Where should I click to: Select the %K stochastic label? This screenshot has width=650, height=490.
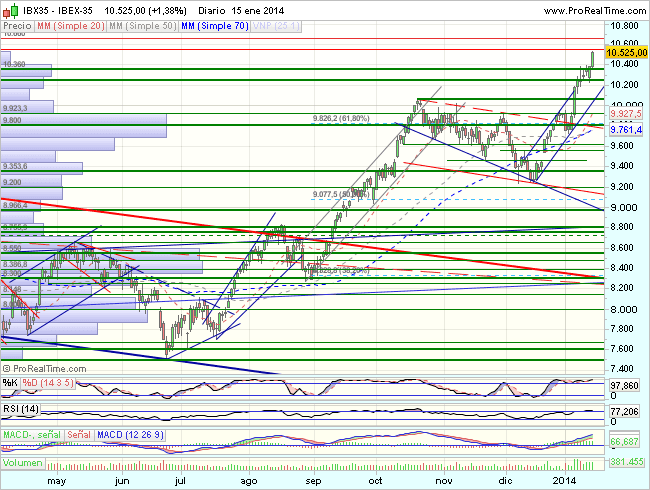click(9, 382)
